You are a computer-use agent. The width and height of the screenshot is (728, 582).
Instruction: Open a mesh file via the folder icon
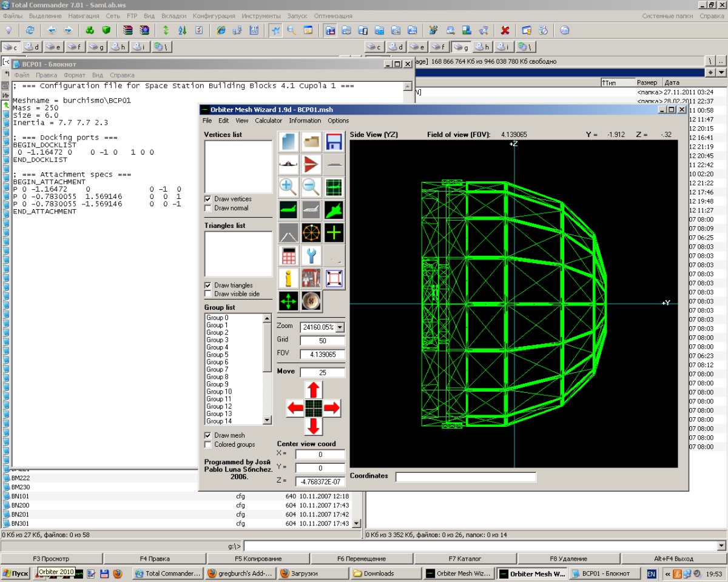pyautogui.click(x=311, y=142)
